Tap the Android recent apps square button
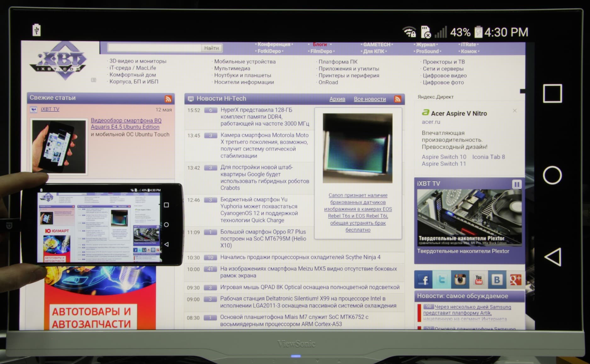The image size is (590, 364). click(552, 93)
